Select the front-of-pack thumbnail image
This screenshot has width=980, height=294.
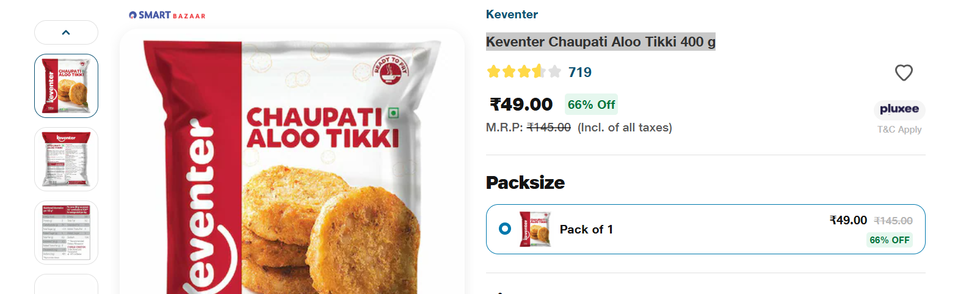66,86
